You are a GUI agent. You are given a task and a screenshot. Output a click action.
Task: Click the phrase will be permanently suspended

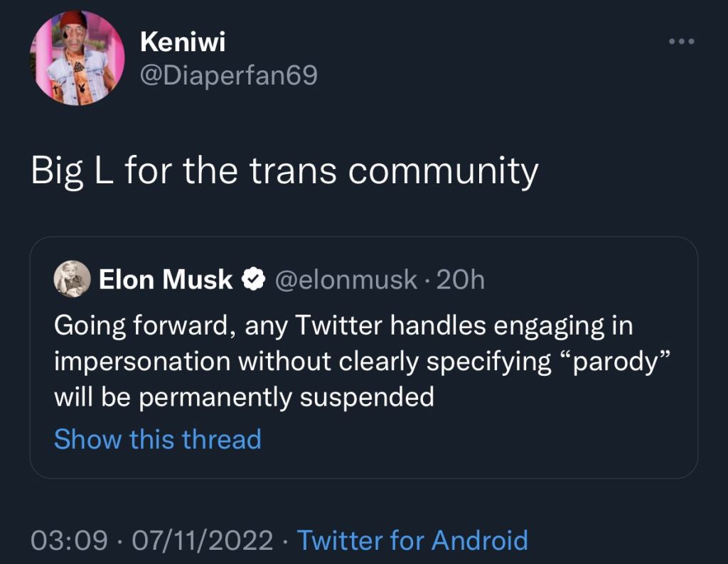245,398
